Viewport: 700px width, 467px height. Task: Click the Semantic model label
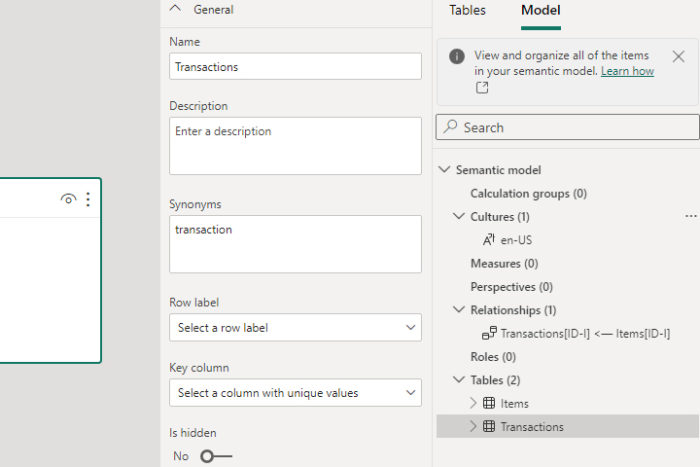pyautogui.click(x=498, y=170)
